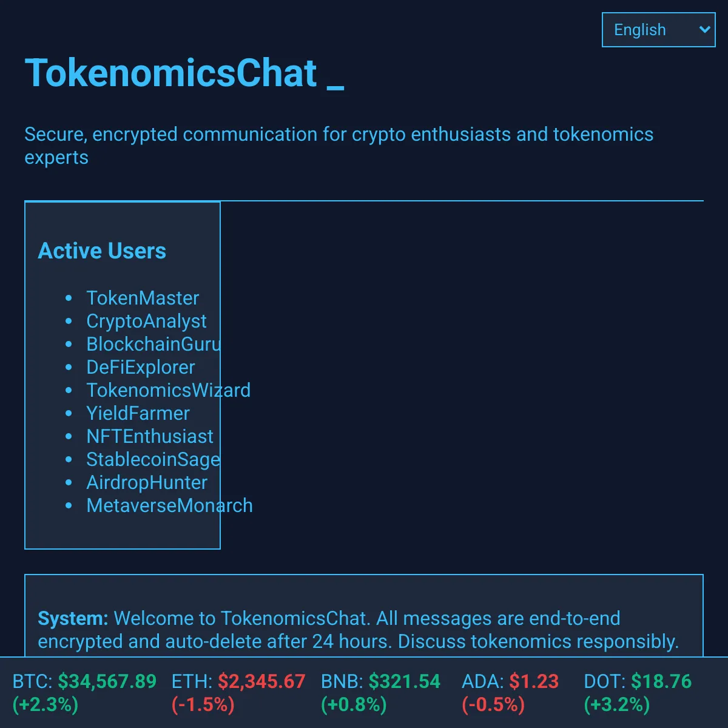Click the Active Users panel heading
The width and height of the screenshot is (728, 728).
103,251
